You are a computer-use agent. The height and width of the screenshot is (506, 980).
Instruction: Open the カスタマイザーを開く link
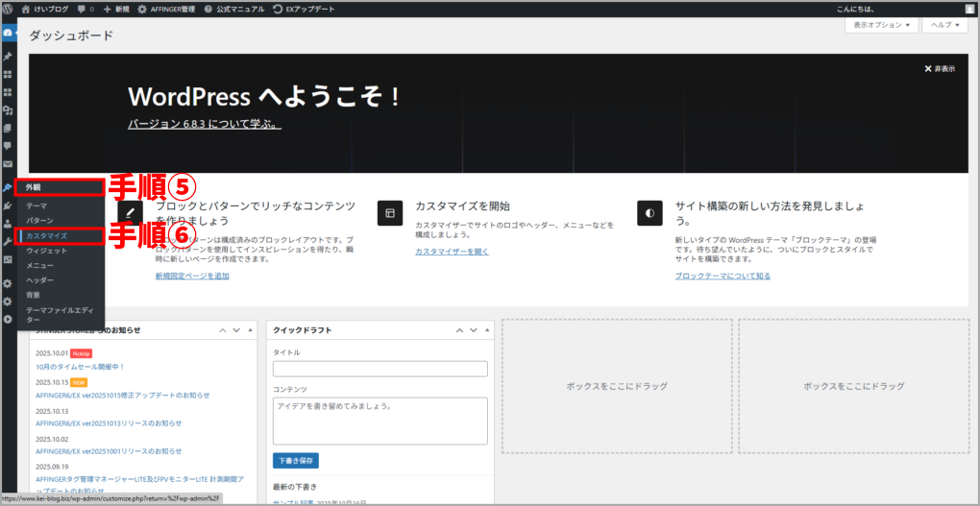coord(452,252)
